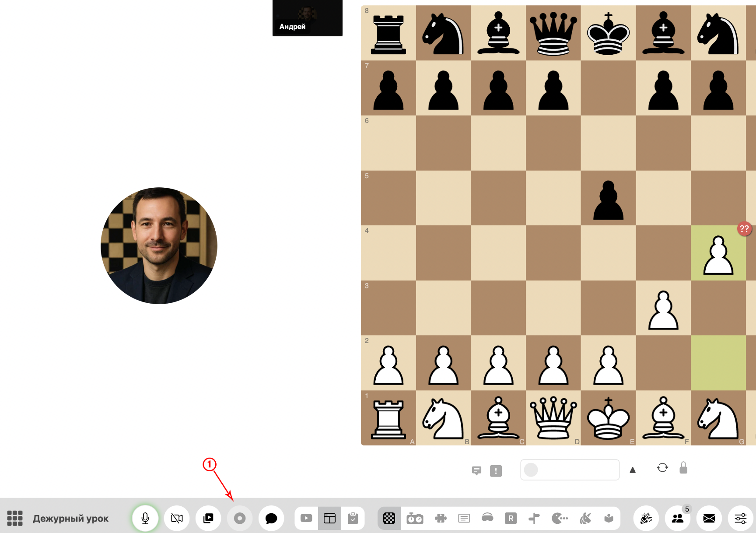Open the text notes panel icon
The image size is (756, 533).
(x=464, y=518)
